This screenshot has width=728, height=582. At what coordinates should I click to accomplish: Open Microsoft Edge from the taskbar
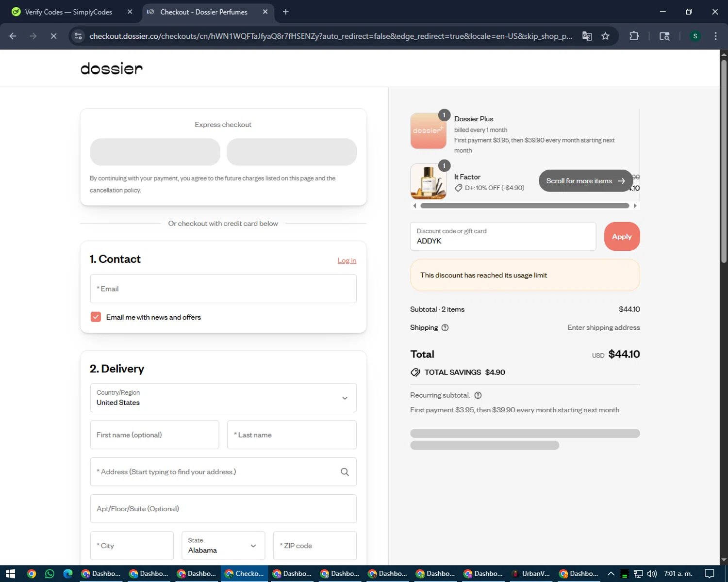click(x=68, y=574)
